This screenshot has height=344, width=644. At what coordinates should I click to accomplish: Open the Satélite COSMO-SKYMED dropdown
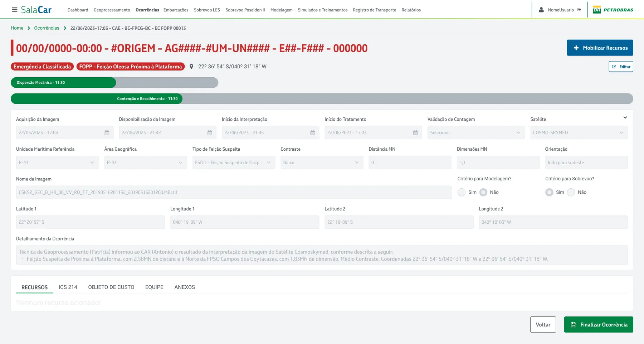point(579,133)
